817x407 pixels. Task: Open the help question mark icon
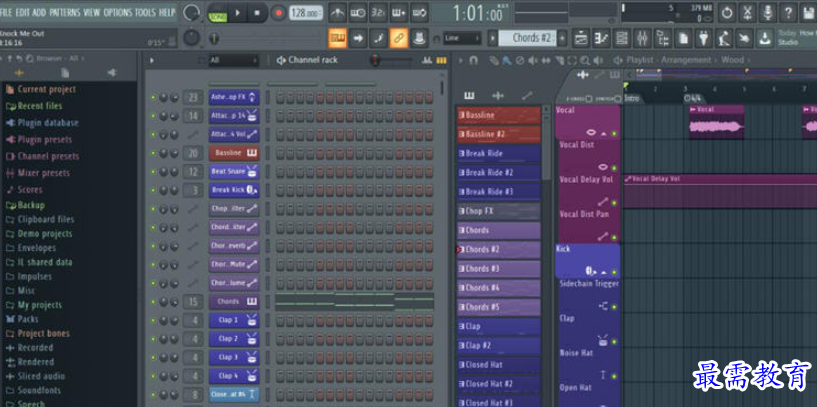pyautogui.click(x=788, y=13)
